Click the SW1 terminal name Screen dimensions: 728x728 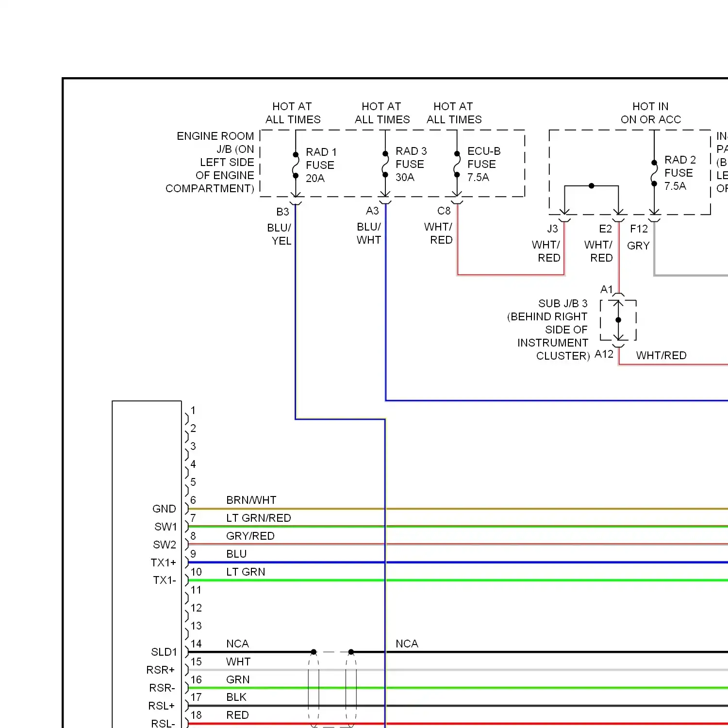click(165, 527)
